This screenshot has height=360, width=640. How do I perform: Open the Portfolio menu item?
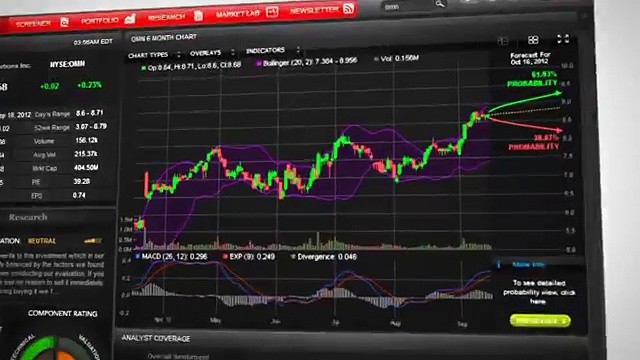pyautogui.click(x=100, y=20)
